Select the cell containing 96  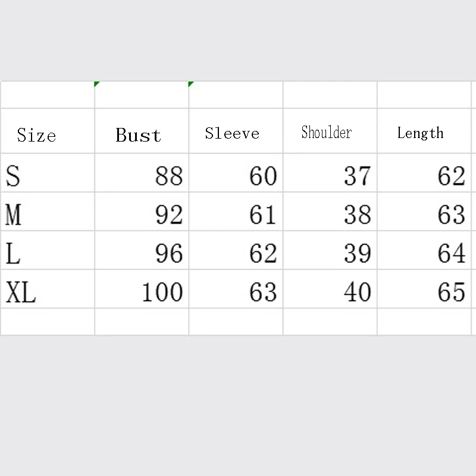click(142, 250)
